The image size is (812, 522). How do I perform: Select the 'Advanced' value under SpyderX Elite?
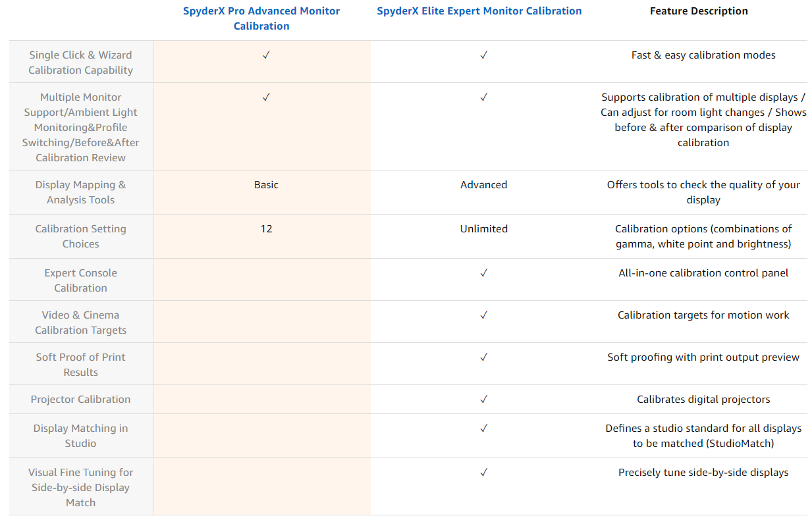coord(483,185)
